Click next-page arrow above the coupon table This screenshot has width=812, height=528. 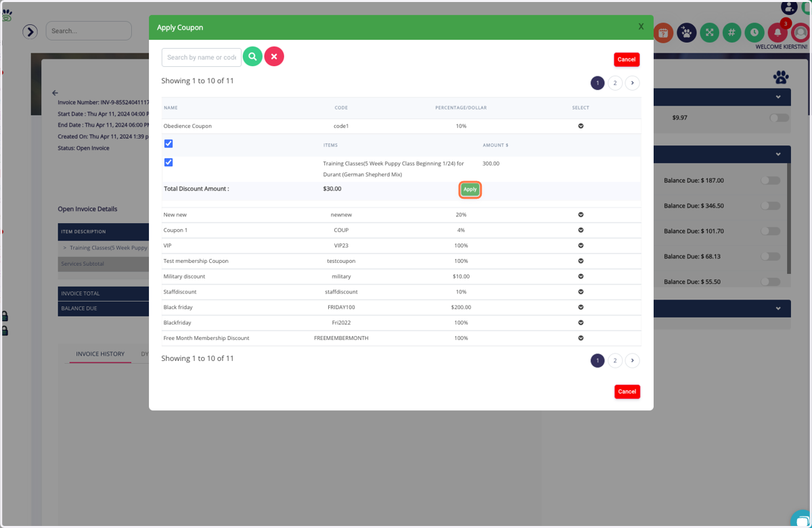coord(632,82)
